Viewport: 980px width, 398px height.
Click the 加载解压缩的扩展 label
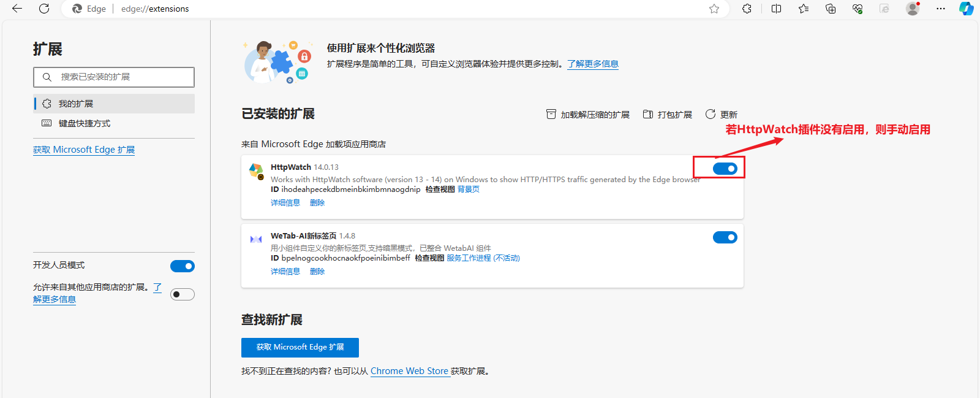tap(595, 115)
